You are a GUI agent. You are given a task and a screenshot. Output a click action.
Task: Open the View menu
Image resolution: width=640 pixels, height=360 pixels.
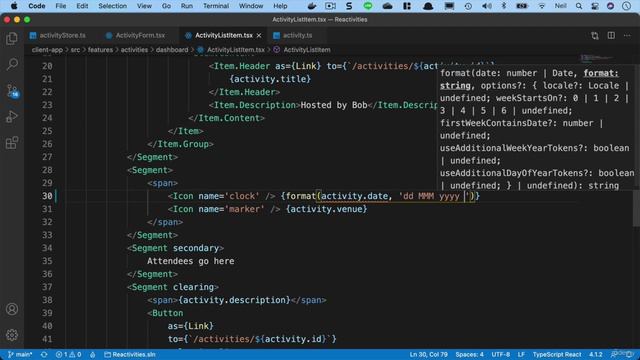tap(144, 6)
